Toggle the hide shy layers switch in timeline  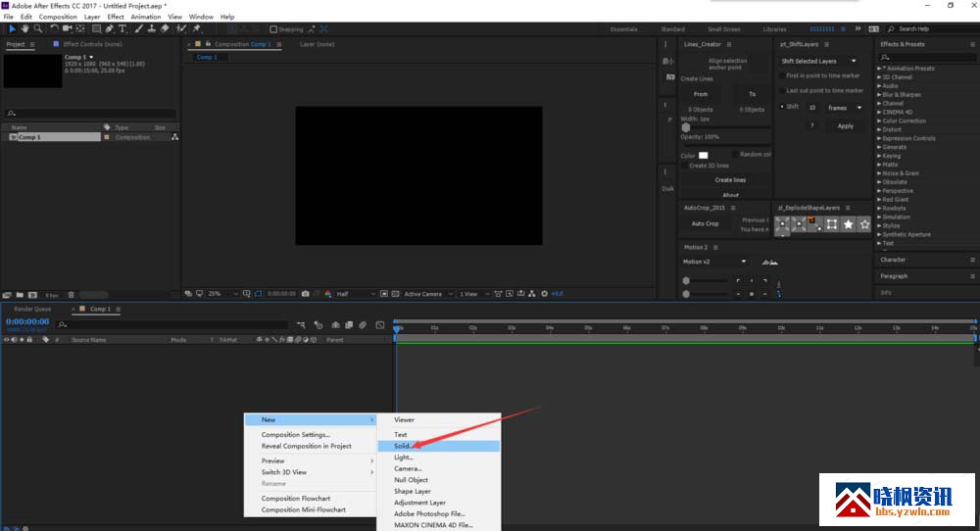click(335, 325)
